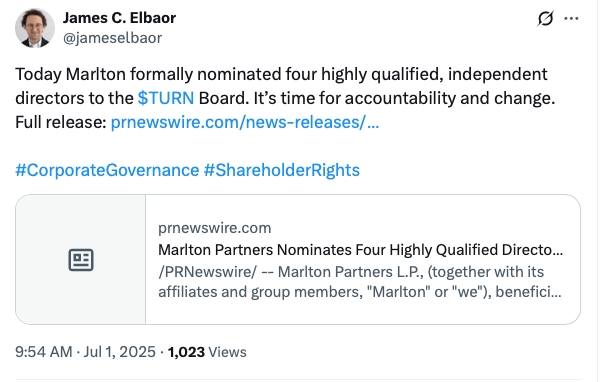Click the #CorporateGovernance hashtag

coord(107,170)
